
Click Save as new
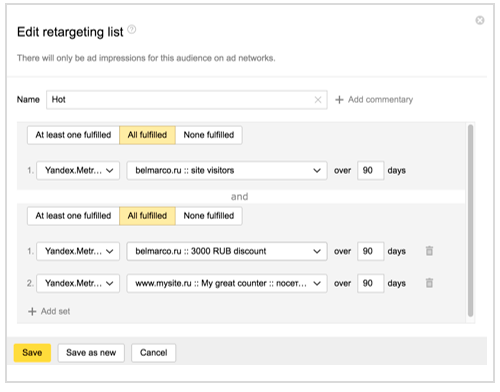pos(91,353)
